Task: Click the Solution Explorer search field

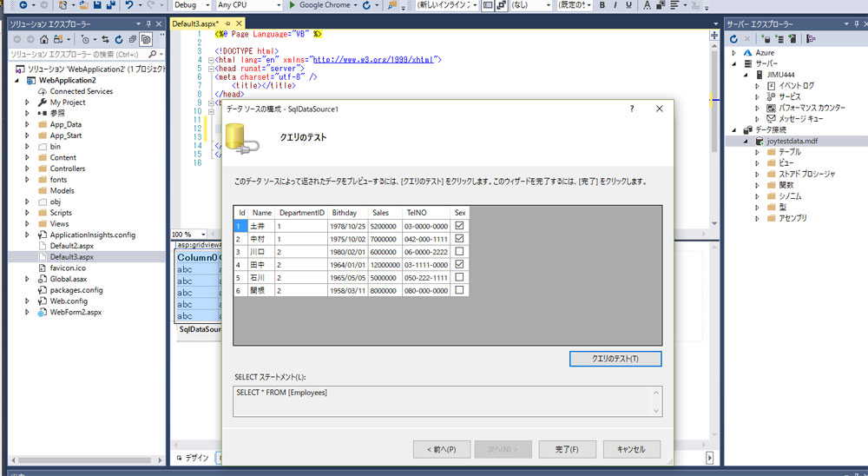Action: 77,55
